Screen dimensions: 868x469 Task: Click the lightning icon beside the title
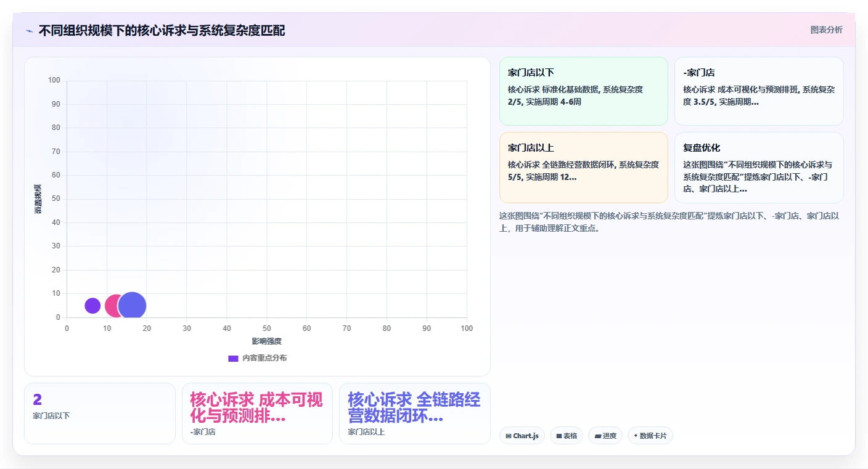click(x=30, y=31)
